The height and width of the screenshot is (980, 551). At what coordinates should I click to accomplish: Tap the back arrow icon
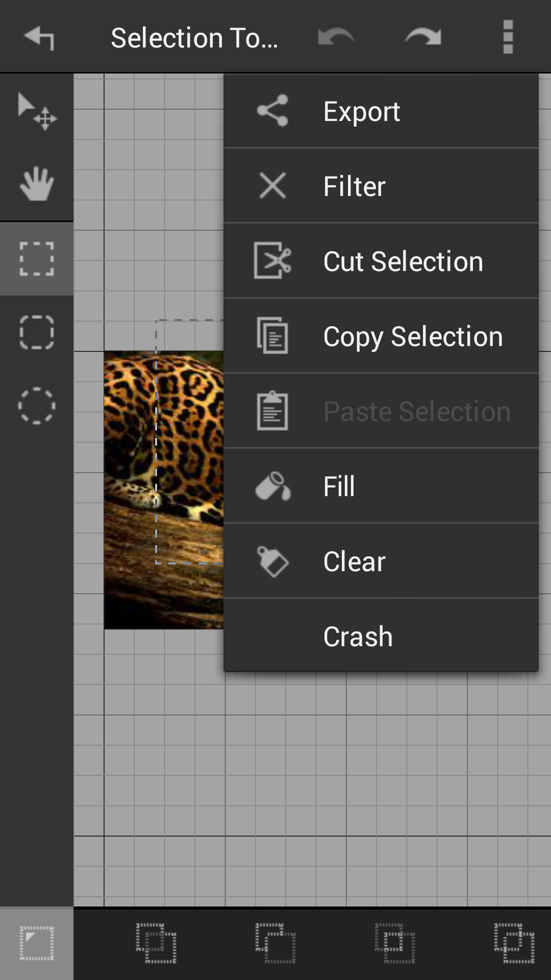tap(39, 37)
